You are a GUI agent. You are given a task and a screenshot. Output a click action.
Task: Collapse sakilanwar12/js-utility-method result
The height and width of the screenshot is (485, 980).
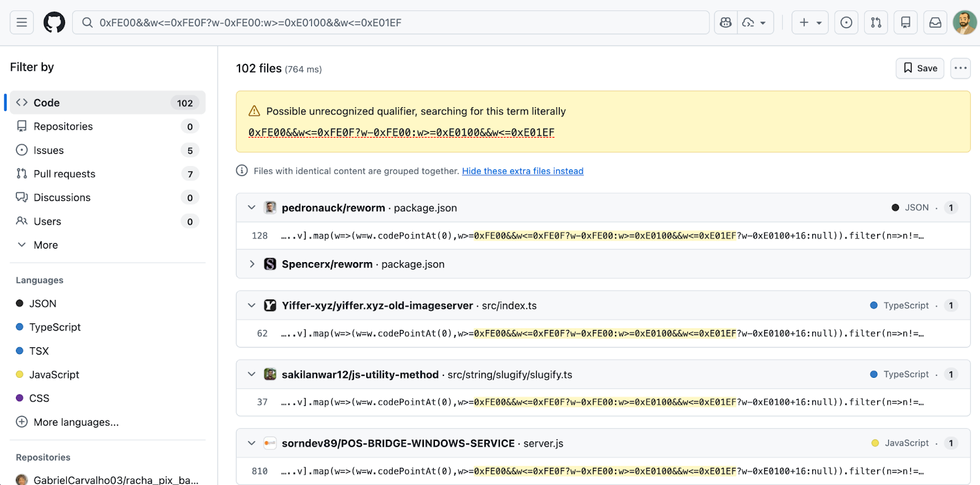[251, 374]
